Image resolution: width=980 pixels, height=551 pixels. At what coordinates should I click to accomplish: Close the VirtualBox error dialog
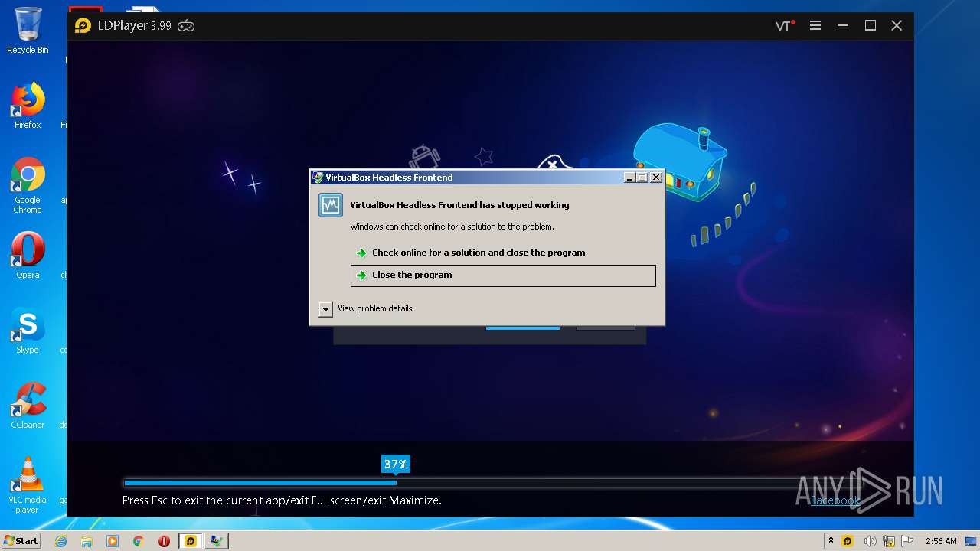click(x=656, y=178)
